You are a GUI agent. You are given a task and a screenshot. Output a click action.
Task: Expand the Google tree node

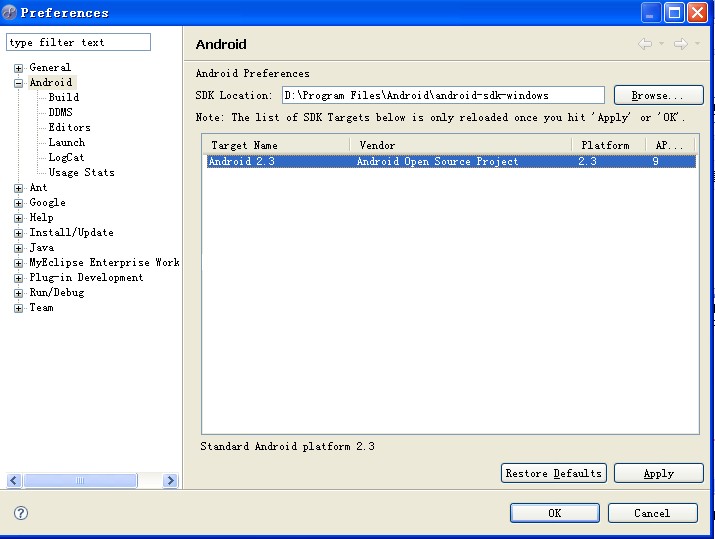click(x=18, y=203)
